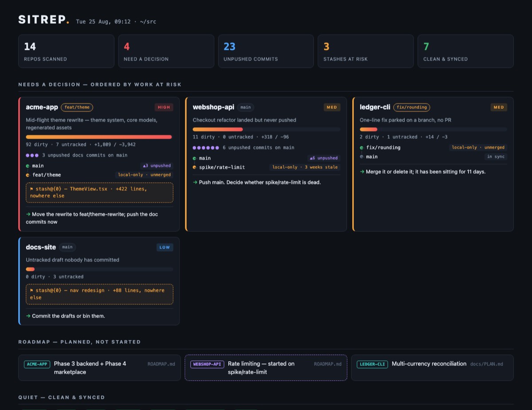This screenshot has width=532, height=410.
Task: Click orange dot beside spike/rate-limit branch
Action: (x=194, y=167)
